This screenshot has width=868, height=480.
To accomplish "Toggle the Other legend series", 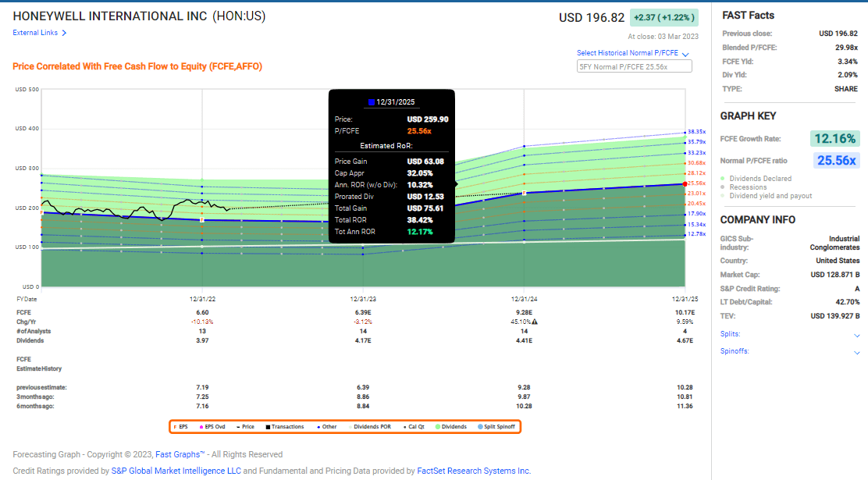I will (x=326, y=427).
